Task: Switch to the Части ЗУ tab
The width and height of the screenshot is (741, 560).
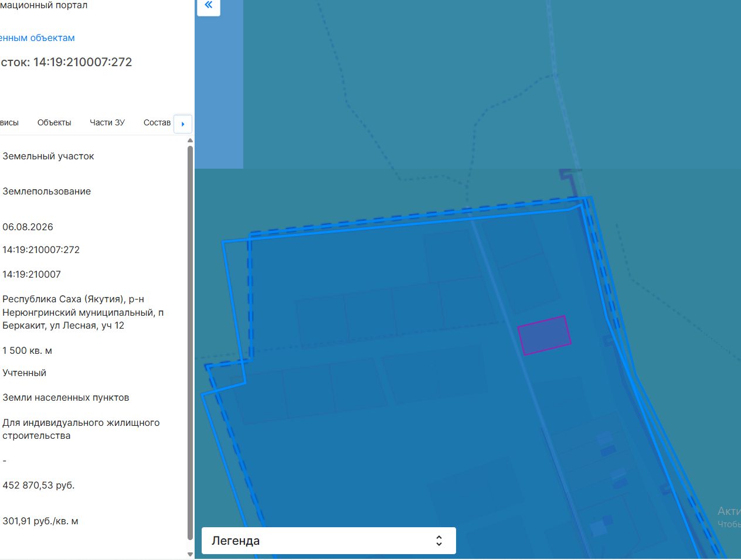Action: click(x=107, y=122)
